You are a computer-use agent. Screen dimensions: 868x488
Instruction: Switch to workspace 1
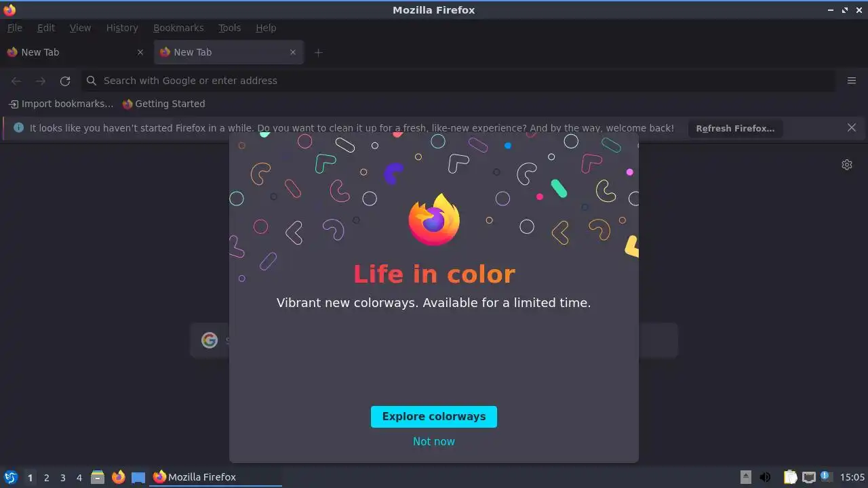click(x=30, y=477)
